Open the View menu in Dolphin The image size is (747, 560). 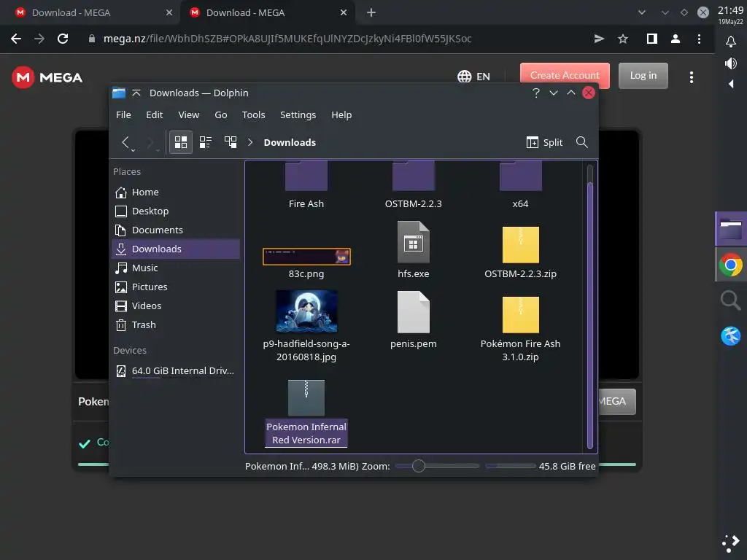189,114
